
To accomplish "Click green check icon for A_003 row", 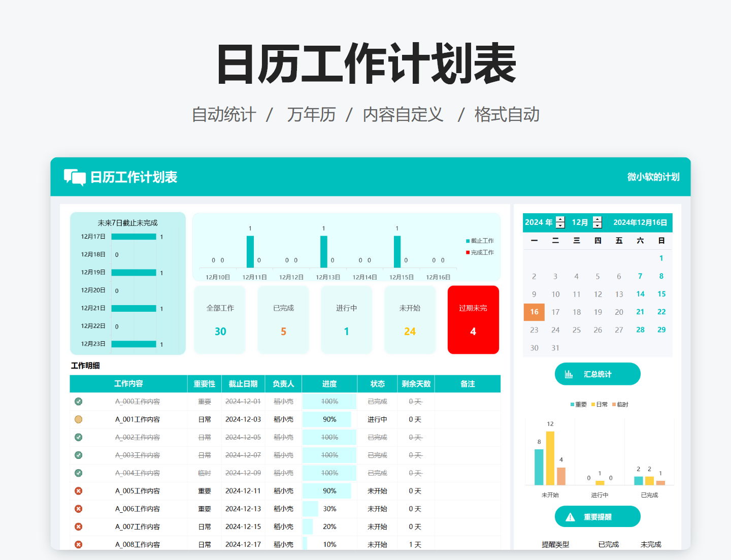I will [79, 455].
